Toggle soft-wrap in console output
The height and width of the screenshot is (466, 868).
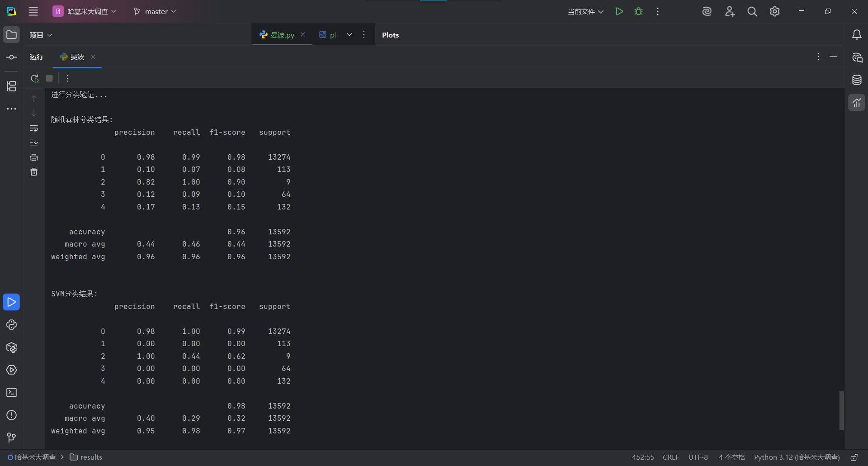click(34, 128)
